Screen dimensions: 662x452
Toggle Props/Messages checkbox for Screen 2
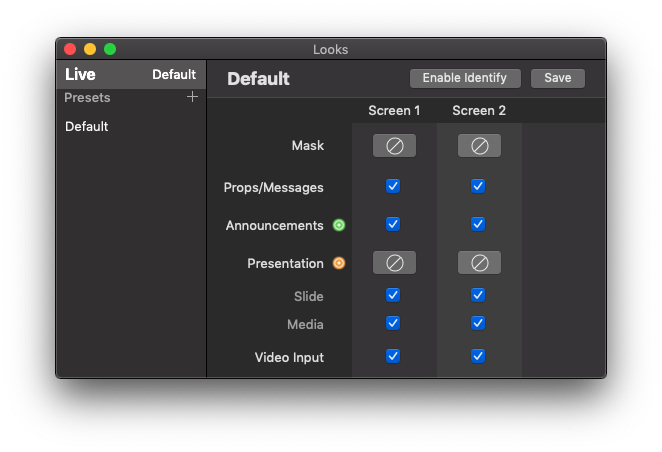(478, 186)
